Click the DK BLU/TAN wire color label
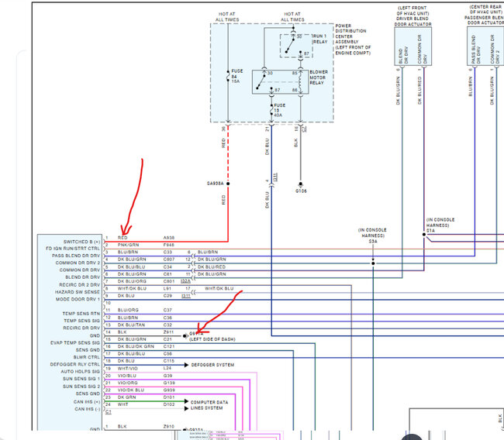This screenshot has height=440, width=504. (131, 325)
